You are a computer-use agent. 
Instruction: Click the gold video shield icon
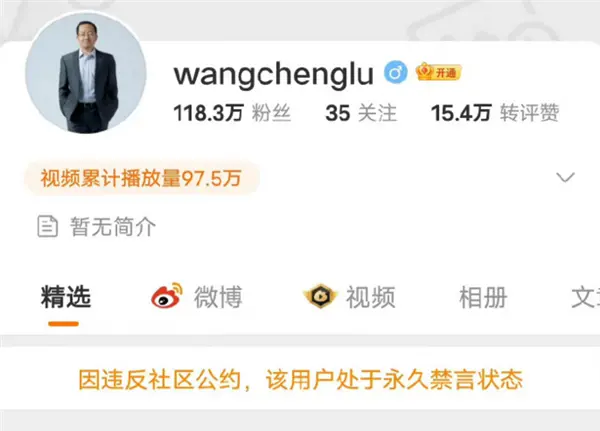(x=320, y=296)
